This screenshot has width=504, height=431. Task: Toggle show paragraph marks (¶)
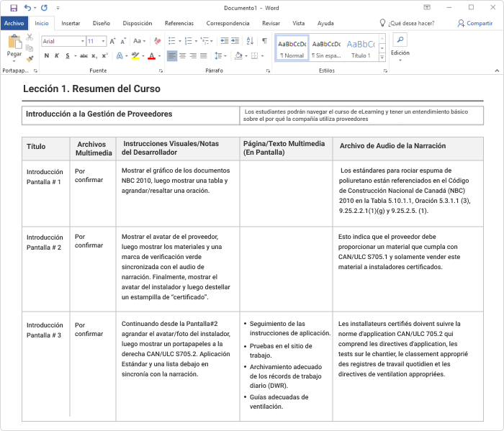pos(264,41)
